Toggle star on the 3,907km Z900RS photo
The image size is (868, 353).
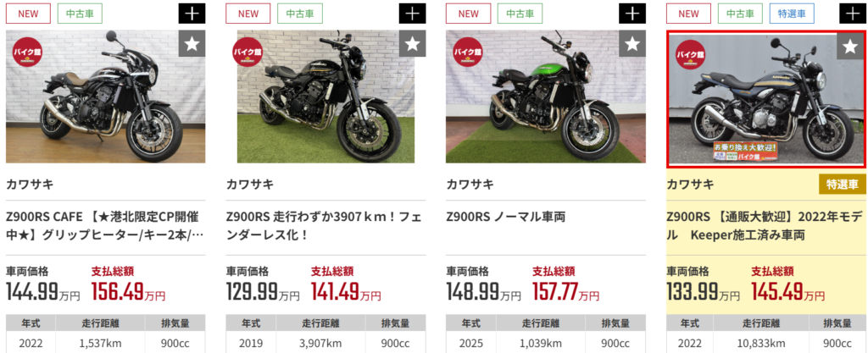(x=412, y=44)
